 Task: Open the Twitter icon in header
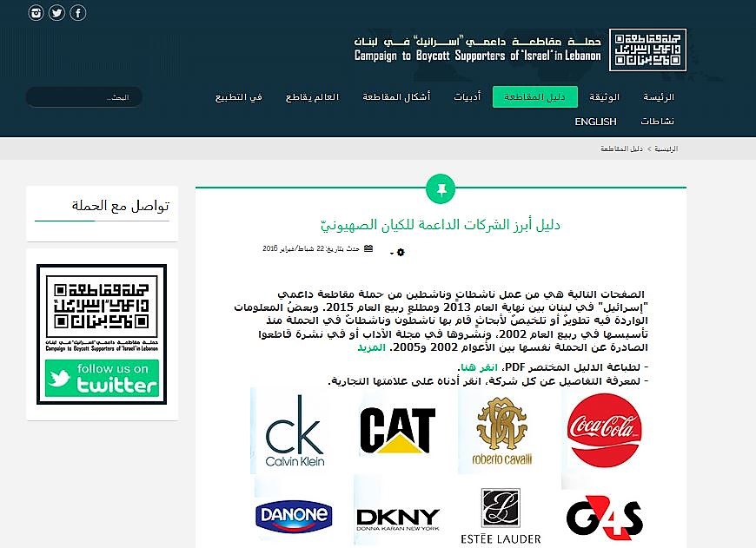click(57, 13)
